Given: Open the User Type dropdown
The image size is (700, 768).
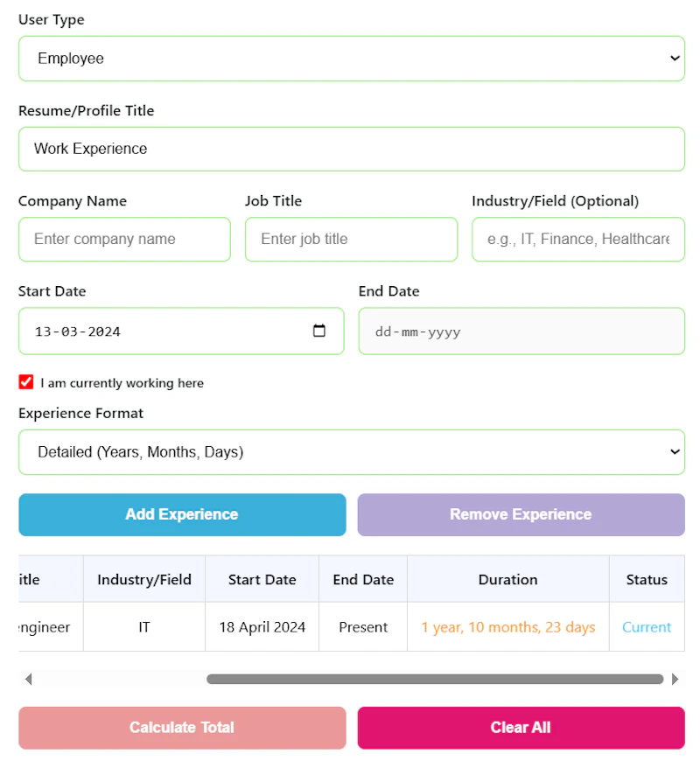Looking at the screenshot, I should pos(351,59).
